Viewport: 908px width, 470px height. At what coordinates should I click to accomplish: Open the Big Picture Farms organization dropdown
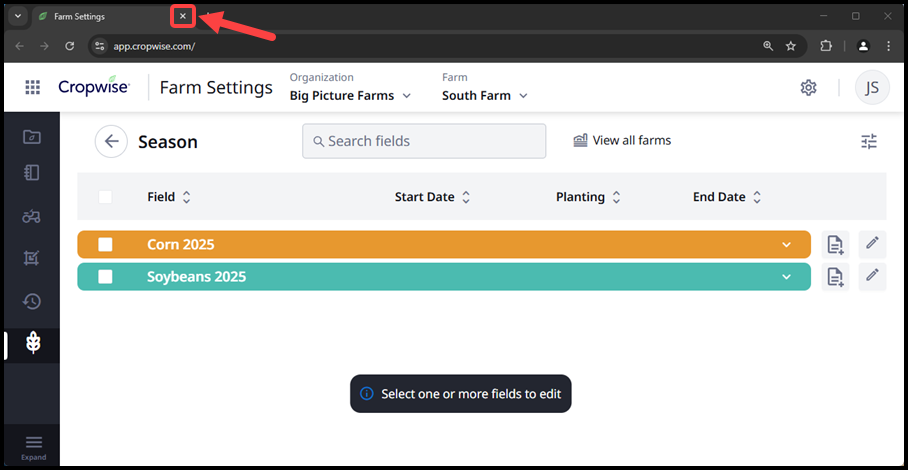[x=350, y=96]
